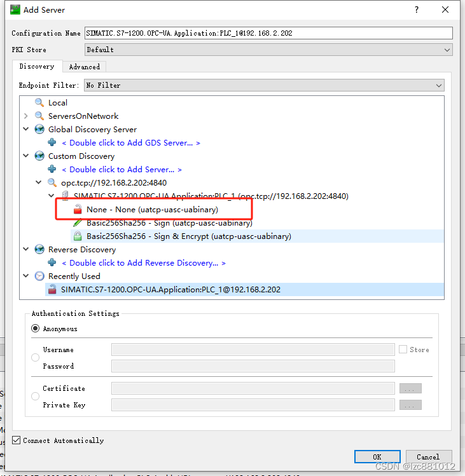This screenshot has width=465, height=476.
Task: Click the opc.tcp://192.168.2.202:4840 label
Action: [x=114, y=183]
